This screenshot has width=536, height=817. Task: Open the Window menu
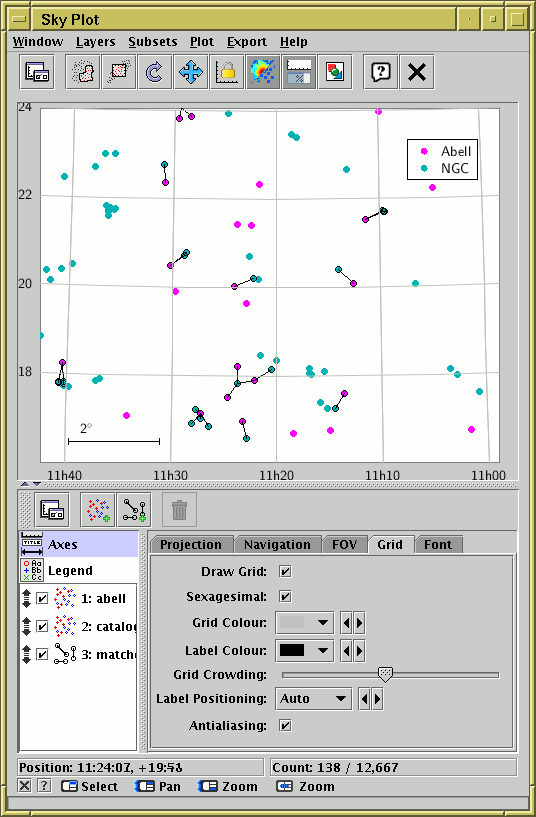pos(38,42)
